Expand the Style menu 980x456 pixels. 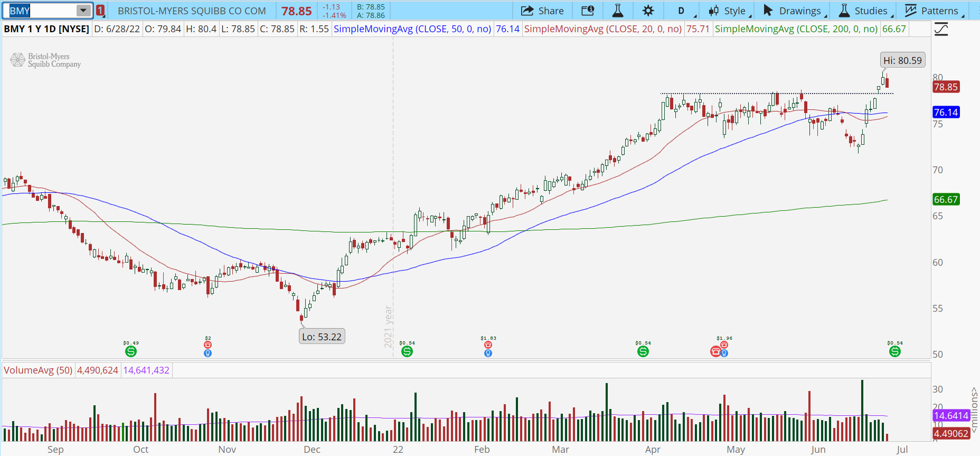(728, 11)
